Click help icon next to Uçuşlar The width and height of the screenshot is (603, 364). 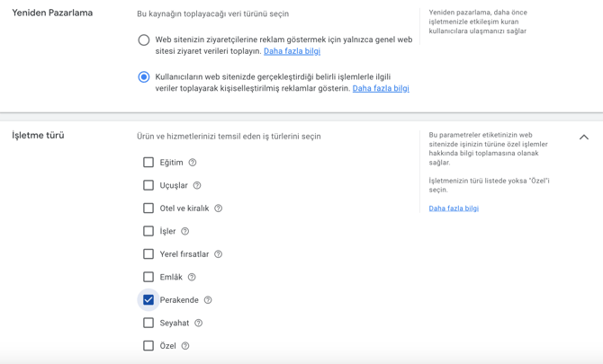[197, 185]
